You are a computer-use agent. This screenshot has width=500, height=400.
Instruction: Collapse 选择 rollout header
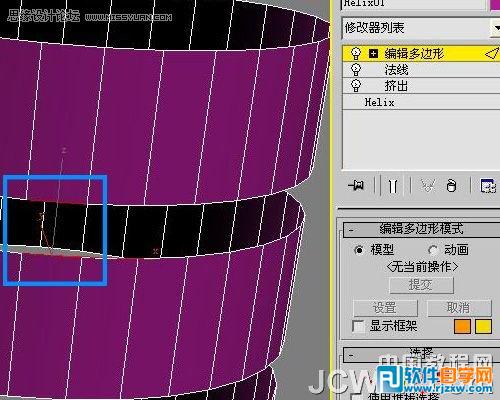coord(421,355)
